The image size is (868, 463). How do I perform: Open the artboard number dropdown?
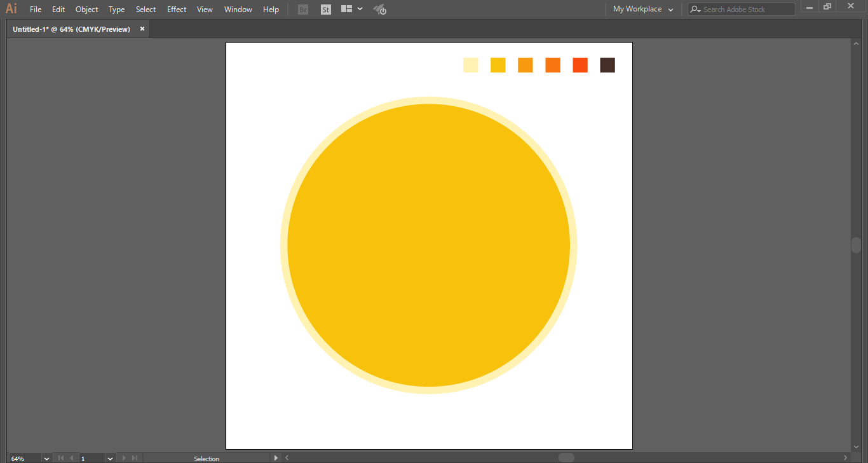coord(110,458)
